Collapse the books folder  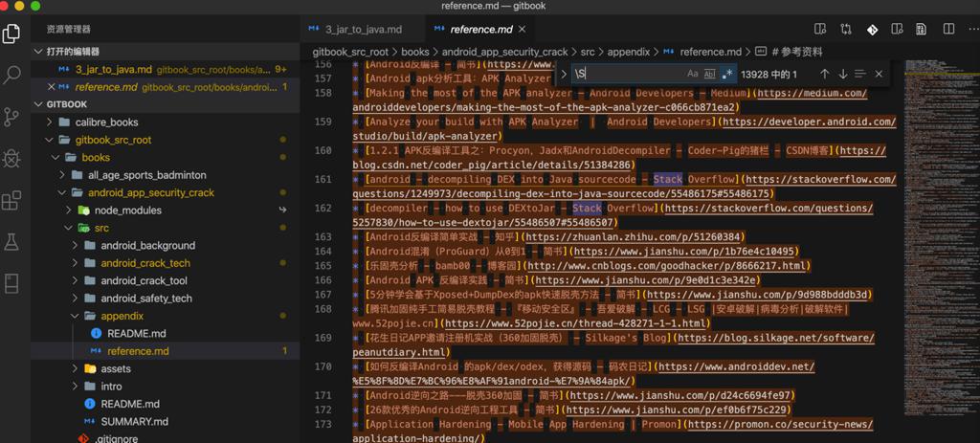pyautogui.click(x=56, y=158)
